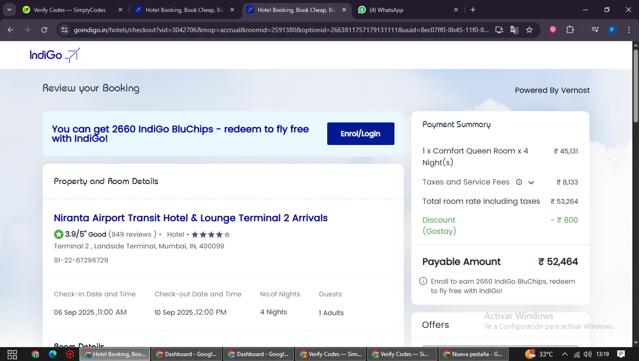Show hidden system tray icons
The height and width of the screenshot is (361, 640).
click(564, 354)
